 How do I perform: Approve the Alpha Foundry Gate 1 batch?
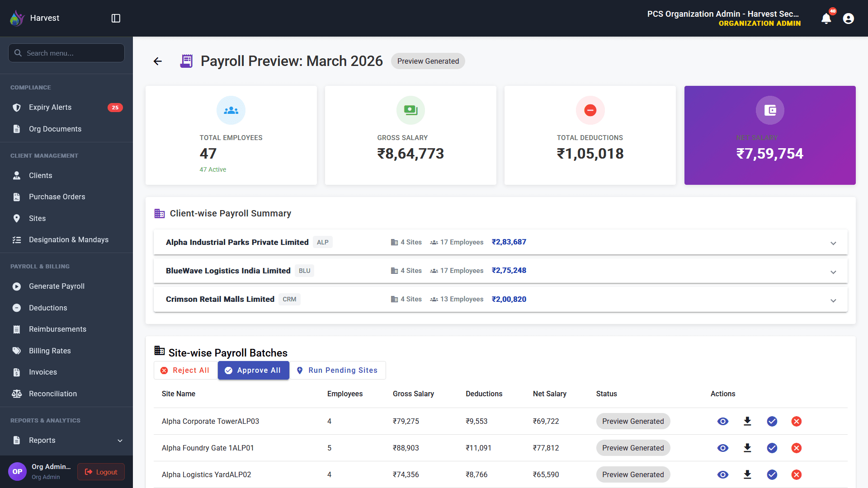click(x=772, y=448)
